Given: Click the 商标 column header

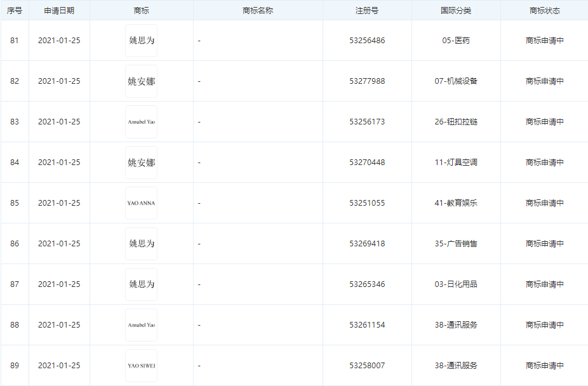Looking at the screenshot, I should 141,11.
